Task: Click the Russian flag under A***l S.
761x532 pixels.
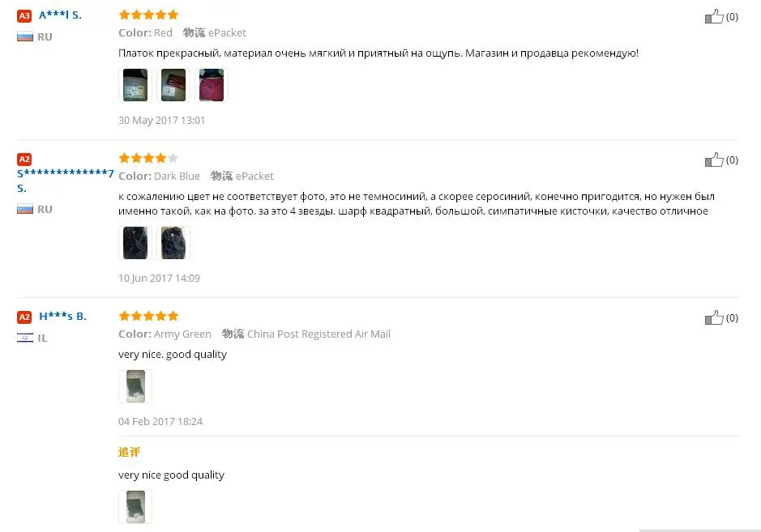Action: click(25, 37)
